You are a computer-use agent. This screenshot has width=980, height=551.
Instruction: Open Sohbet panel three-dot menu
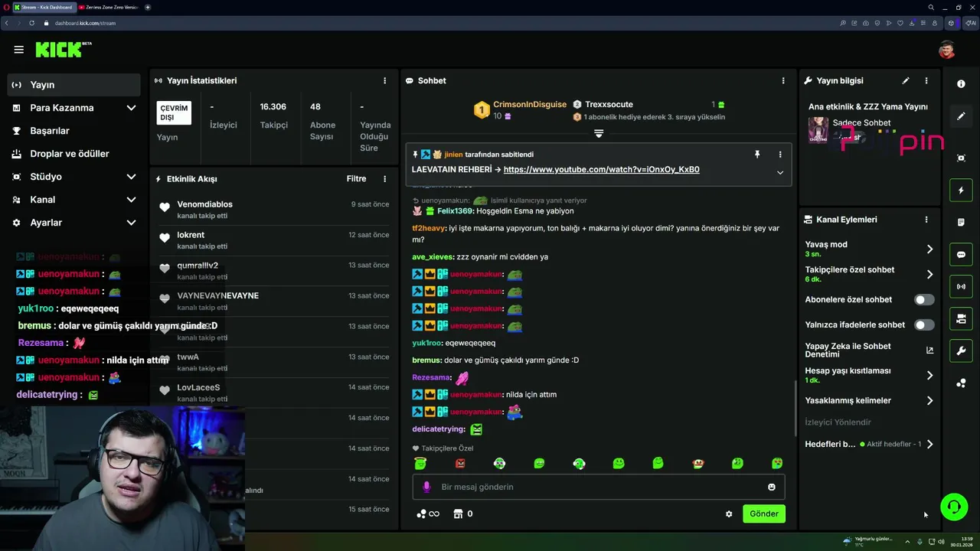tap(782, 80)
